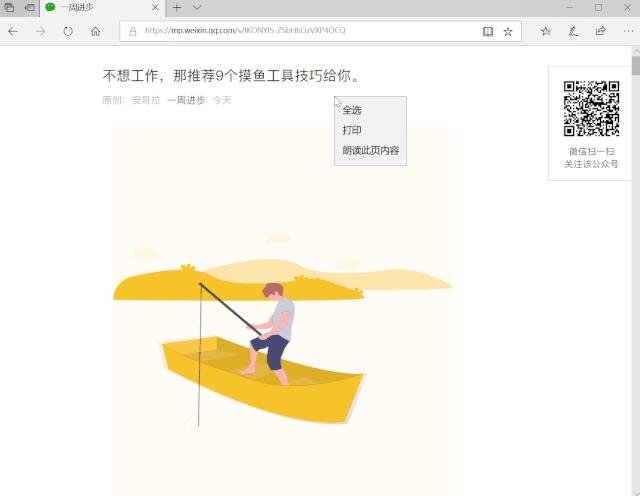Refresh the current page
640x496 pixels.
click(68, 31)
